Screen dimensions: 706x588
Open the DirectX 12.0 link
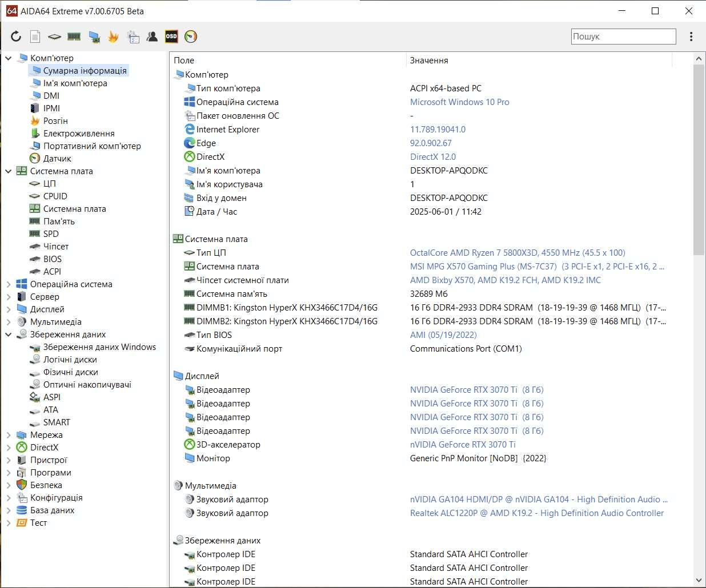point(432,156)
